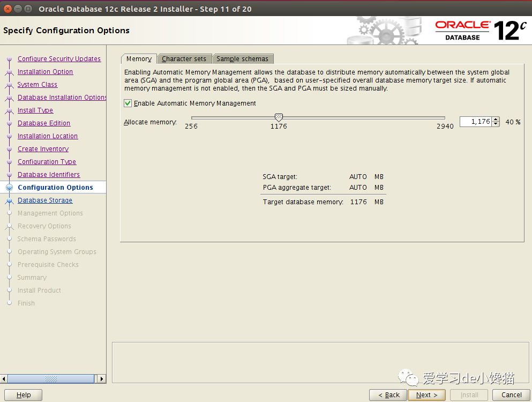Go to previous step with Back button
532x402 pixels.
(x=388, y=395)
